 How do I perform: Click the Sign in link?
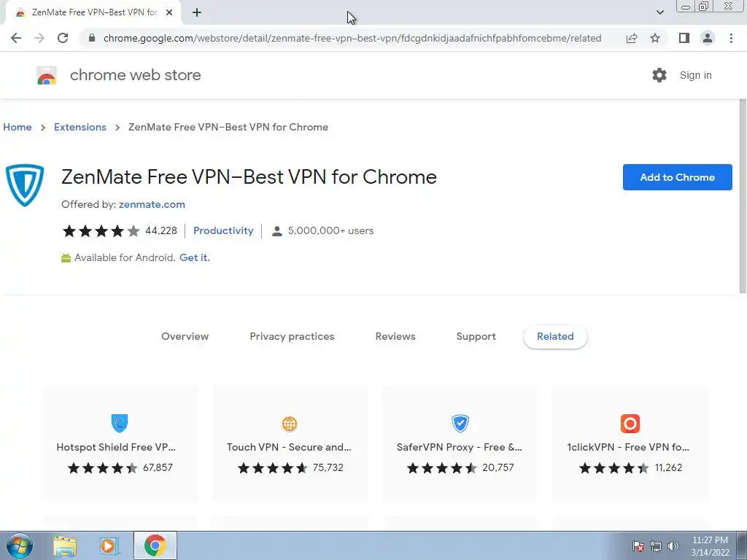coord(695,75)
